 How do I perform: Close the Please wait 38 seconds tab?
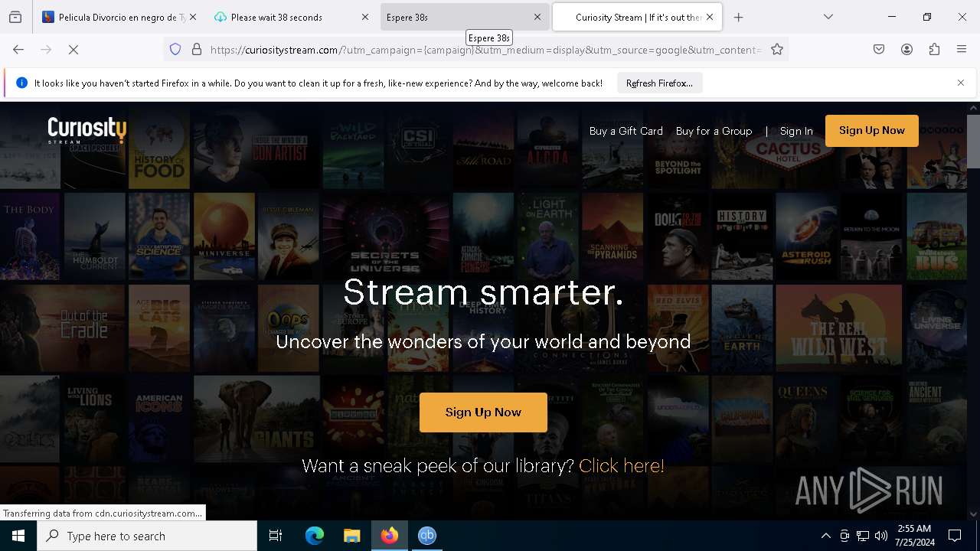365,17
